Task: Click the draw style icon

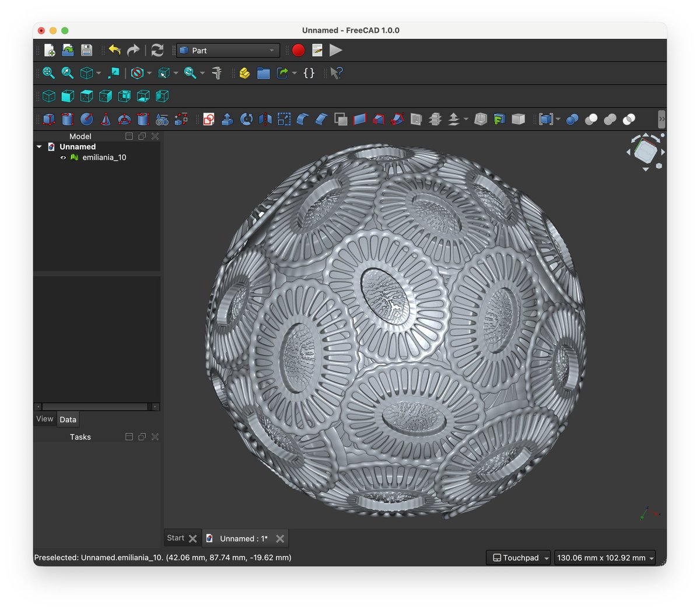Action: coord(138,73)
